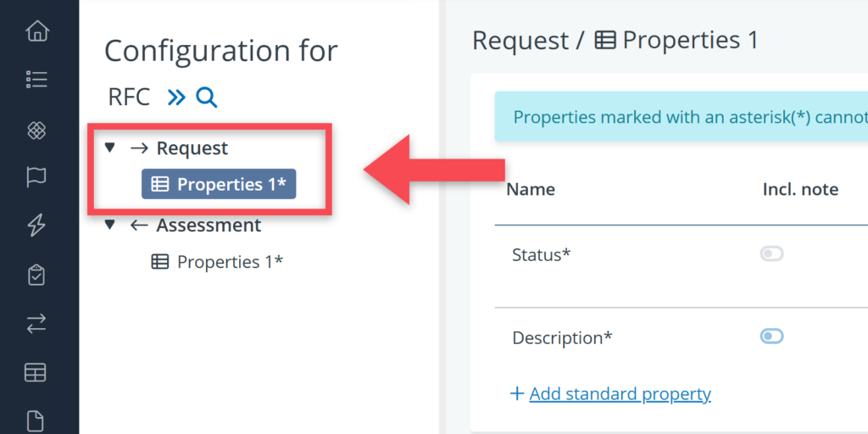
Task: Open the diamond grid sidebar icon
Action: tap(36, 130)
